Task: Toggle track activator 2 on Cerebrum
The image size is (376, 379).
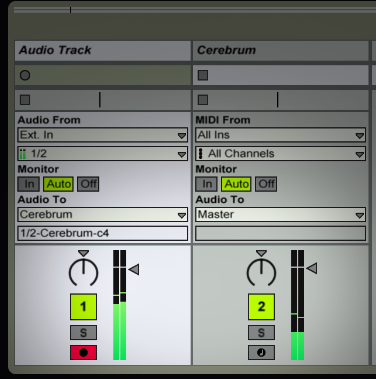Action: pyautogui.click(x=261, y=307)
